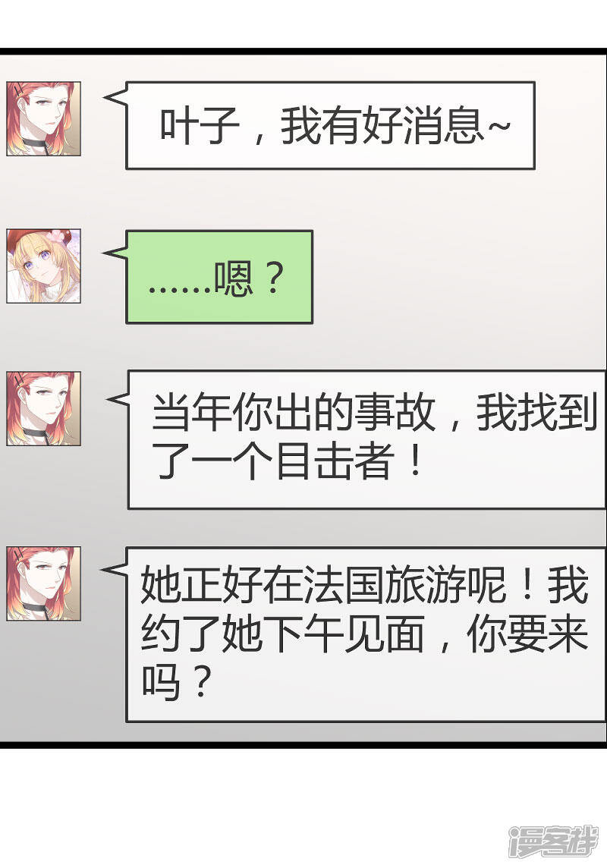The width and height of the screenshot is (607, 868).
Task: Tap the message bubble ending with 你要来吗？
Action: click(366, 634)
